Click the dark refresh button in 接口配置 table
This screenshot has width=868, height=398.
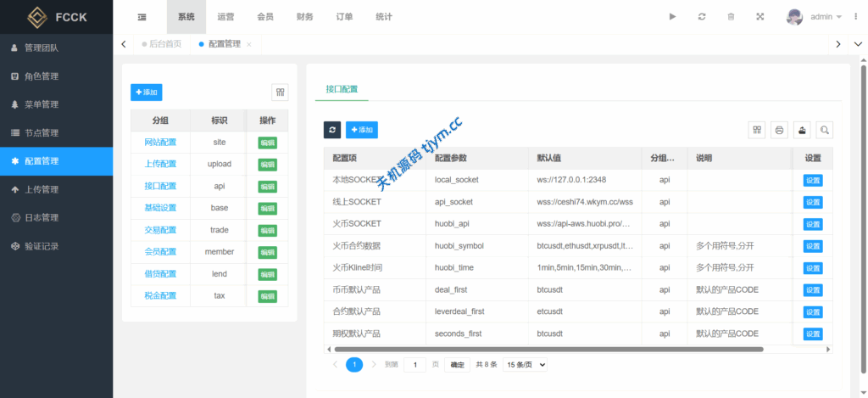click(332, 130)
